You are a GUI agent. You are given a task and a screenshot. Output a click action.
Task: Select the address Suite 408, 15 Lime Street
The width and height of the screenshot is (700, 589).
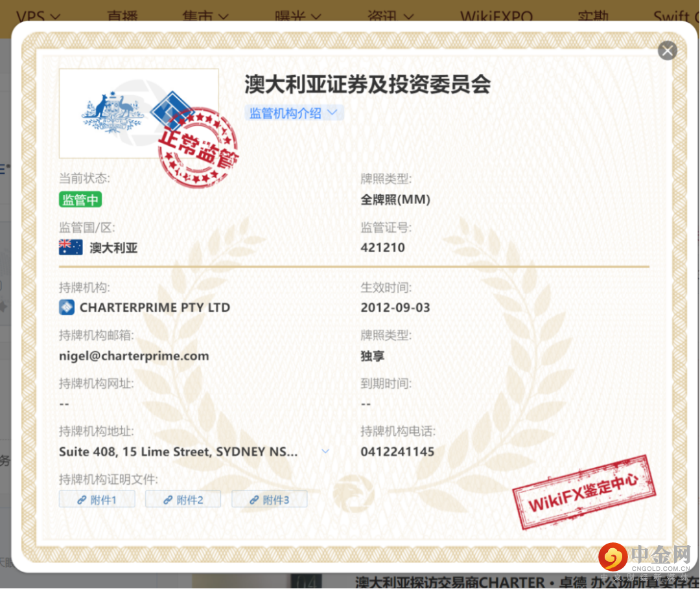178,452
